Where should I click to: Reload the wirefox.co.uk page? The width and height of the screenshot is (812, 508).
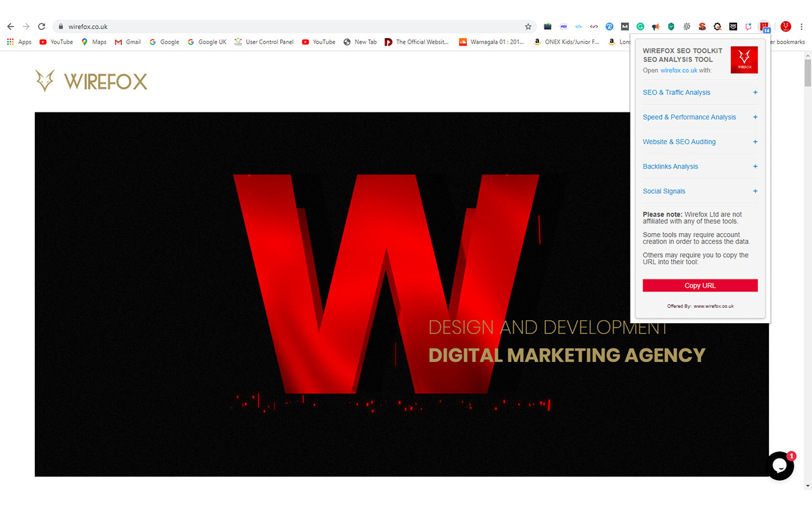(x=42, y=27)
